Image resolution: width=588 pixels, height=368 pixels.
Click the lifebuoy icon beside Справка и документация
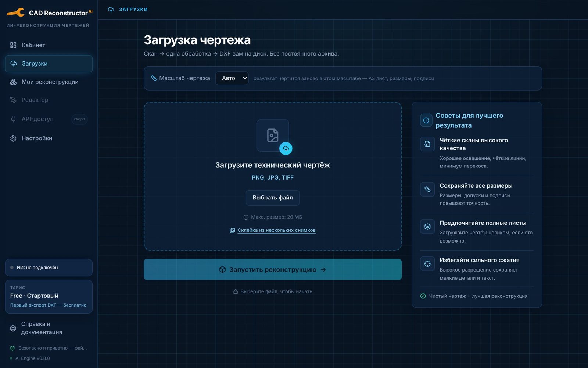click(x=13, y=328)
